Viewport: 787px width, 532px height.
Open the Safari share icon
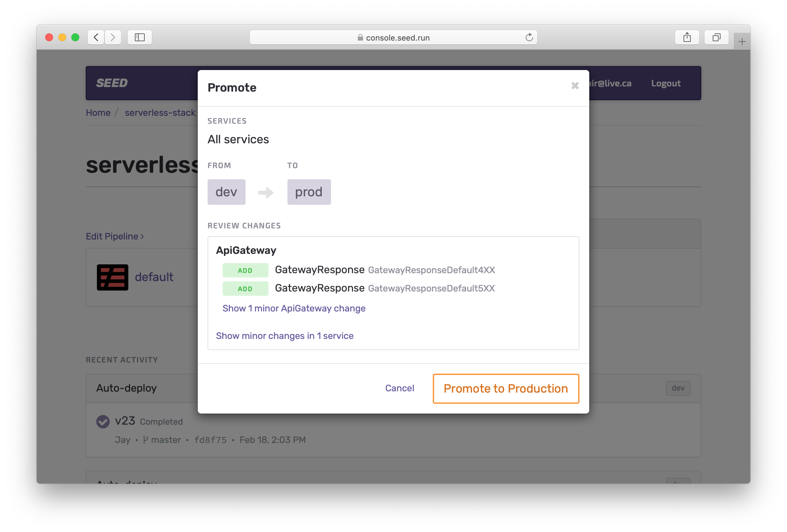pos(687,37)
